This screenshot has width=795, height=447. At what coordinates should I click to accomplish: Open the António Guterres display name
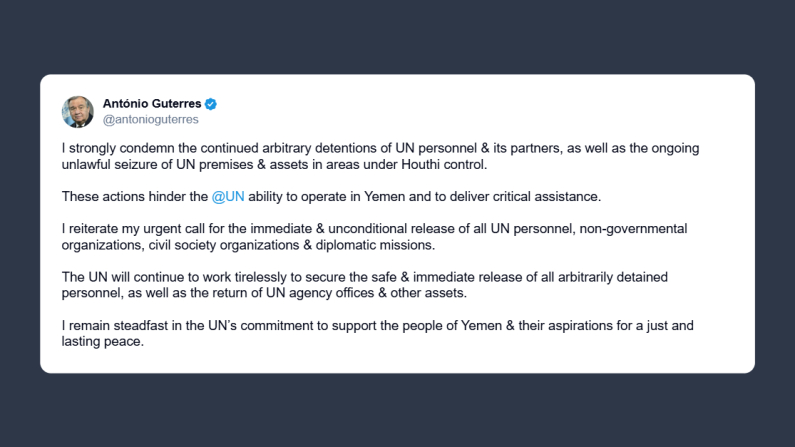(x=152, y=104)
